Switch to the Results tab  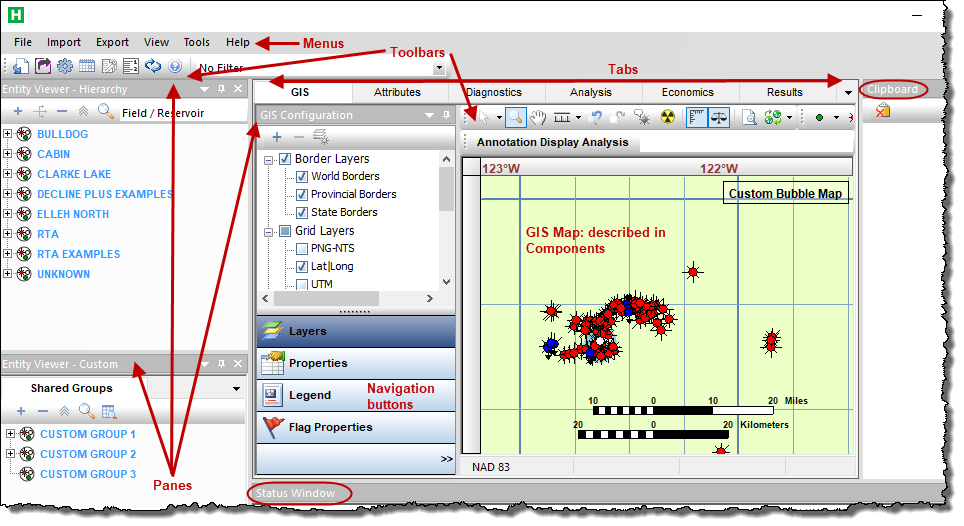(784, 92)
